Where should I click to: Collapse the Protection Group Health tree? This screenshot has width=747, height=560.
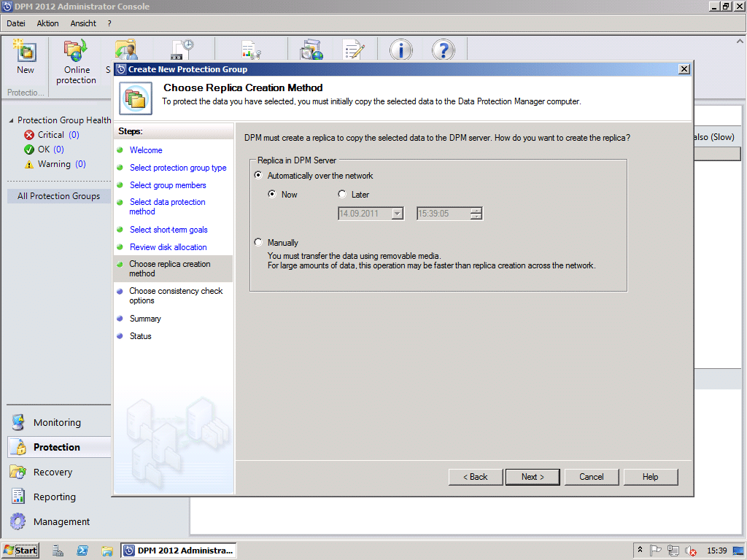[x=11, y=120]
